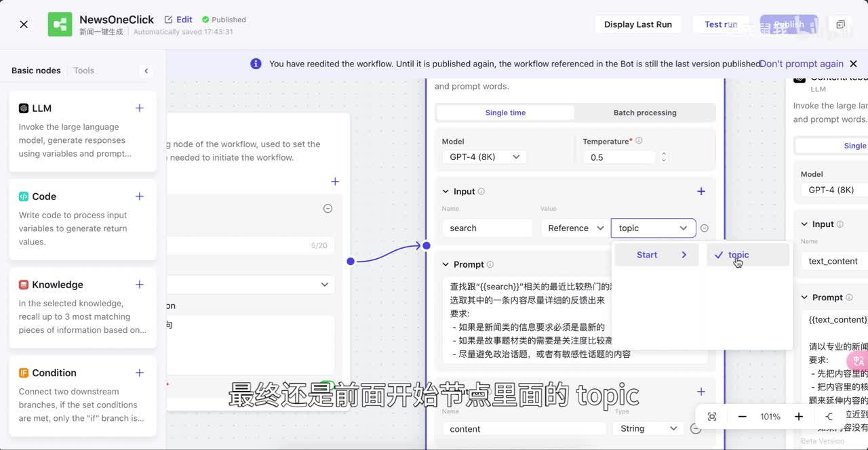The image size is (868, 450).
Task: Add the Condition node with plus icon
Action: click(x=139, y=373)
